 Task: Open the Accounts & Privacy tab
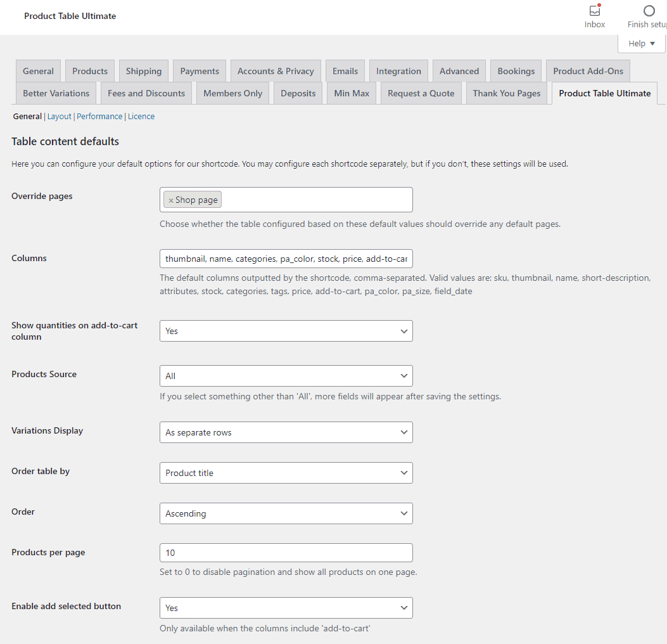point(276,71)
